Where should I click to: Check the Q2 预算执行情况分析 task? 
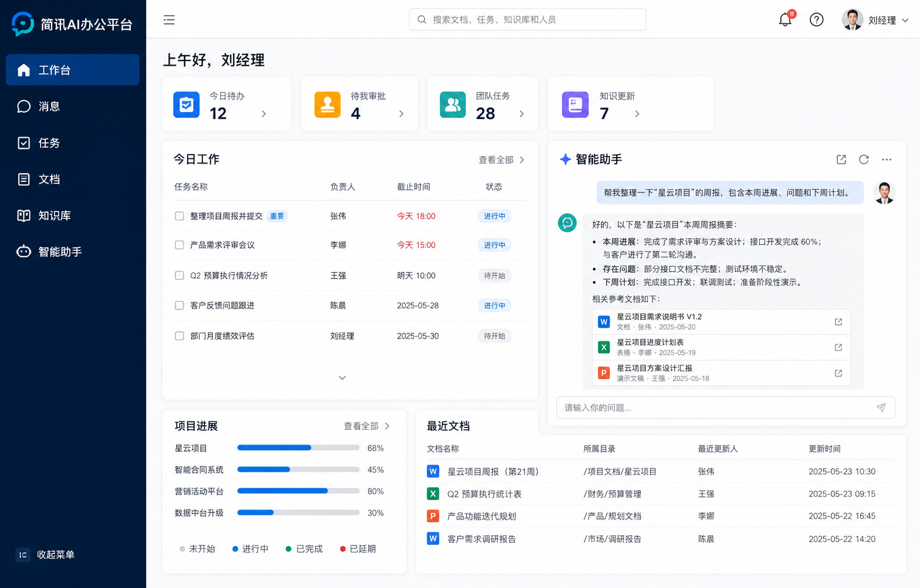click(x=180, y=276)
